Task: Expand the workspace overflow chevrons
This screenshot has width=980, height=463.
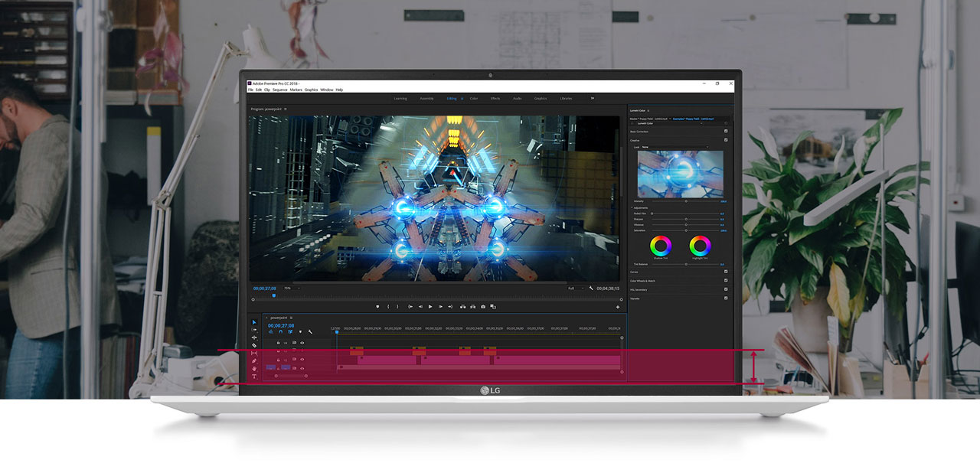Action: 592,98
